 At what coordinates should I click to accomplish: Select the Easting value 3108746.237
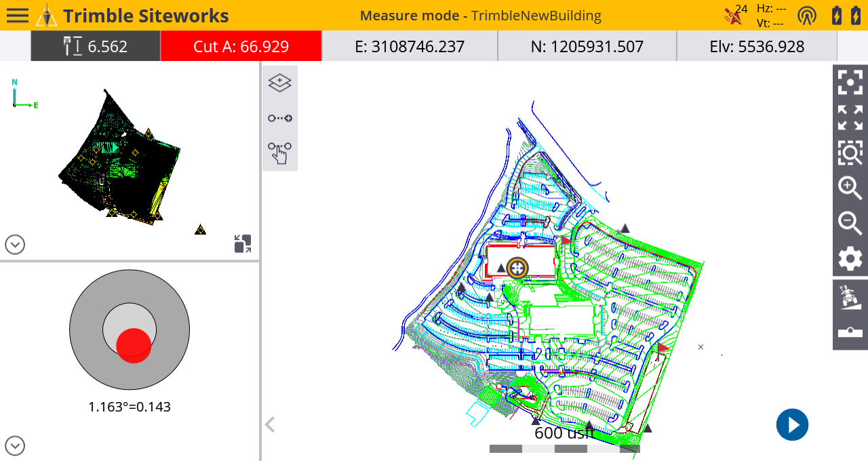click(410, 46)
